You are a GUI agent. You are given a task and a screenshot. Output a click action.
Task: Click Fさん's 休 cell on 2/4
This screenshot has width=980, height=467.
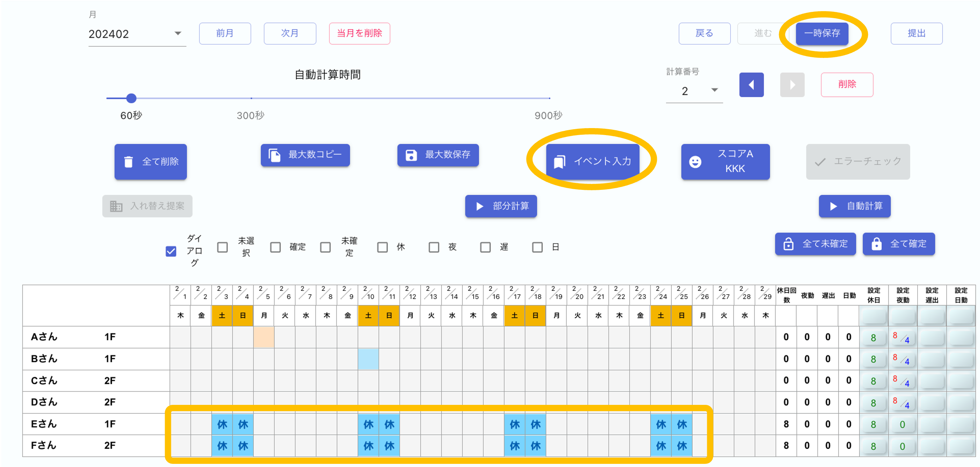coord(243,446)
